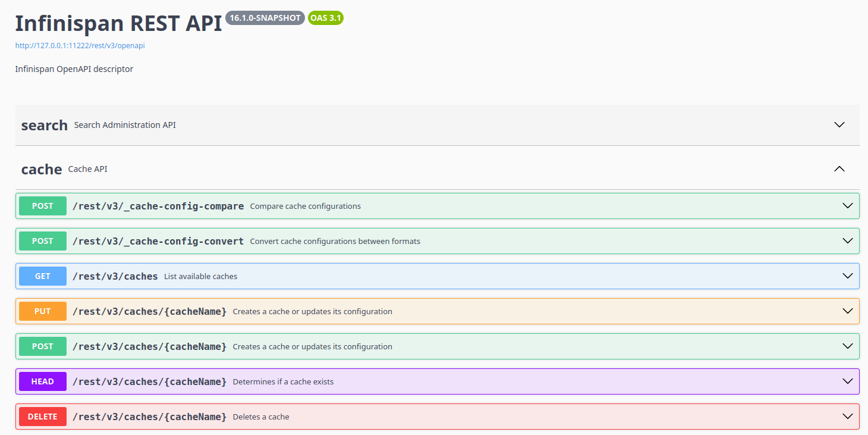The image size is (868, 435).
Task: Expand the HEAD cache exists operation
Action: pyautogui.click(x=847, y=381)
